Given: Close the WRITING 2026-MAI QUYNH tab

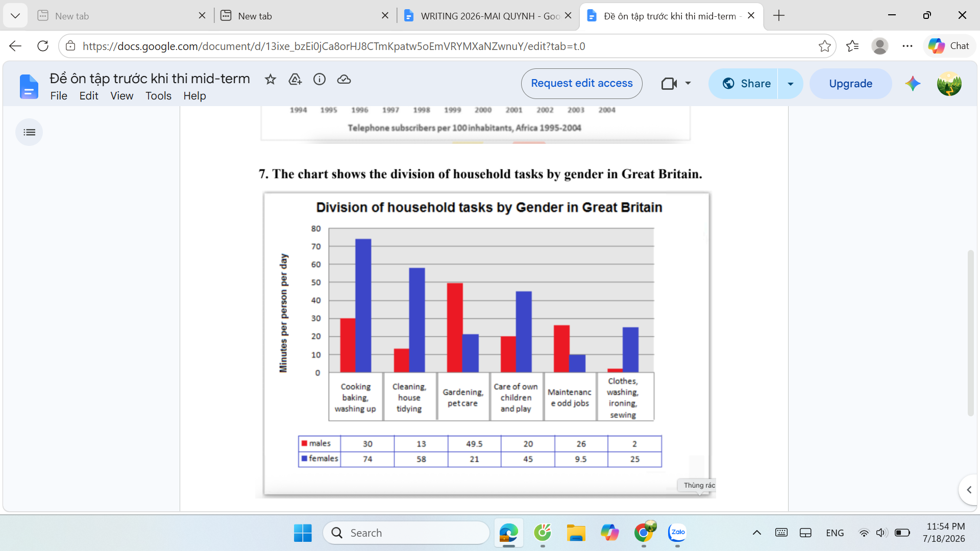Looking at the screenshot, I should click(x=568, y=16).
